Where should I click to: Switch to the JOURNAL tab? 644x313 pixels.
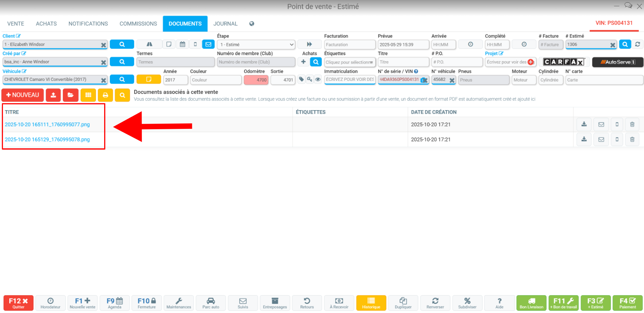point(225,24)
